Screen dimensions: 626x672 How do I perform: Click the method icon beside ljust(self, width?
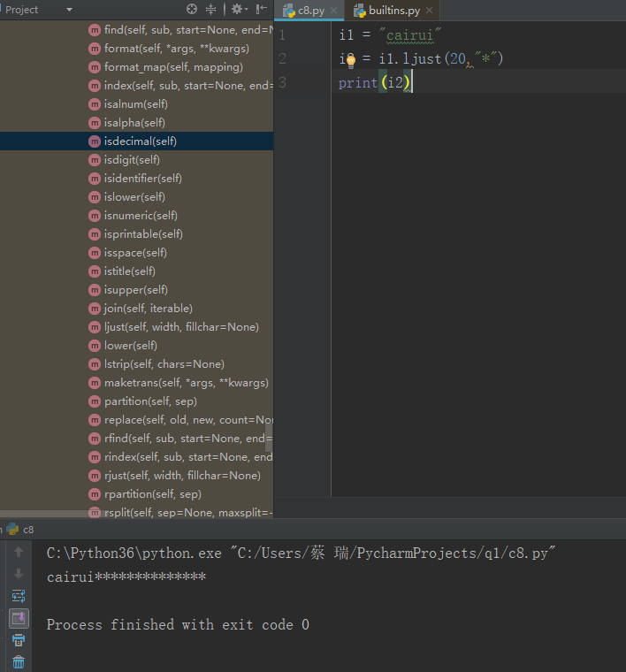click(95, 327)
